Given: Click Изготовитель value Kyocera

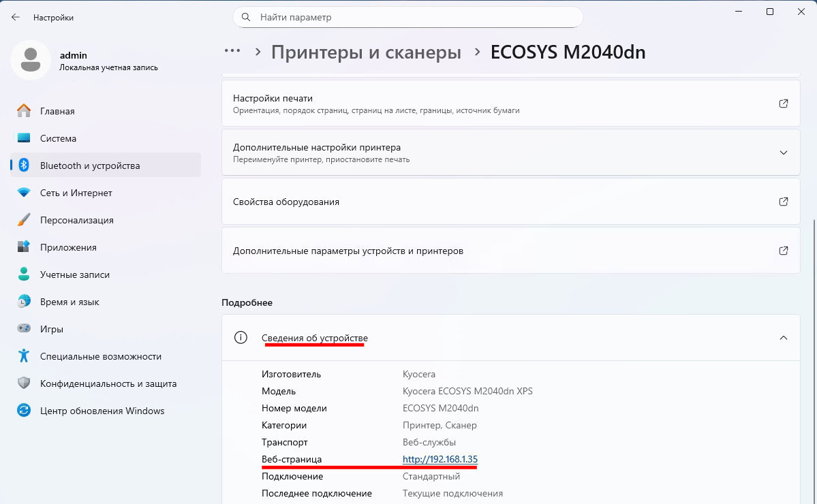Looking at the screenshot, I should (419, 374).
